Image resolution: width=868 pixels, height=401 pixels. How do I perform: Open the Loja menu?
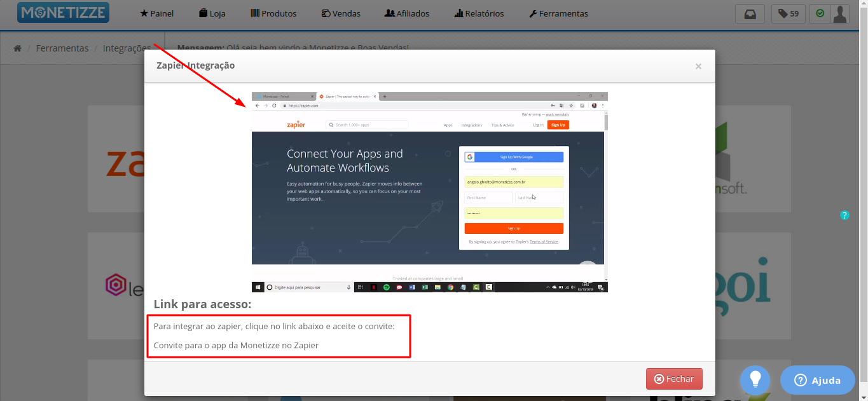click(212, 13)
